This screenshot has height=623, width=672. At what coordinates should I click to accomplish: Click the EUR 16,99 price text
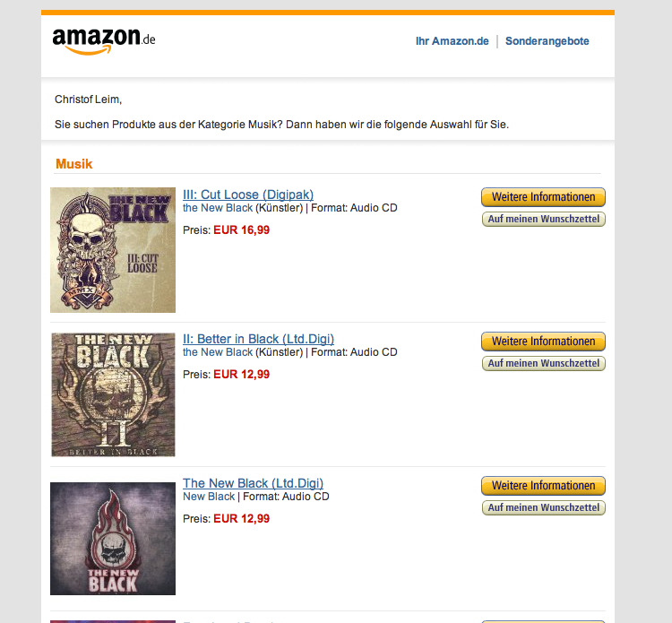pos(241,230)
